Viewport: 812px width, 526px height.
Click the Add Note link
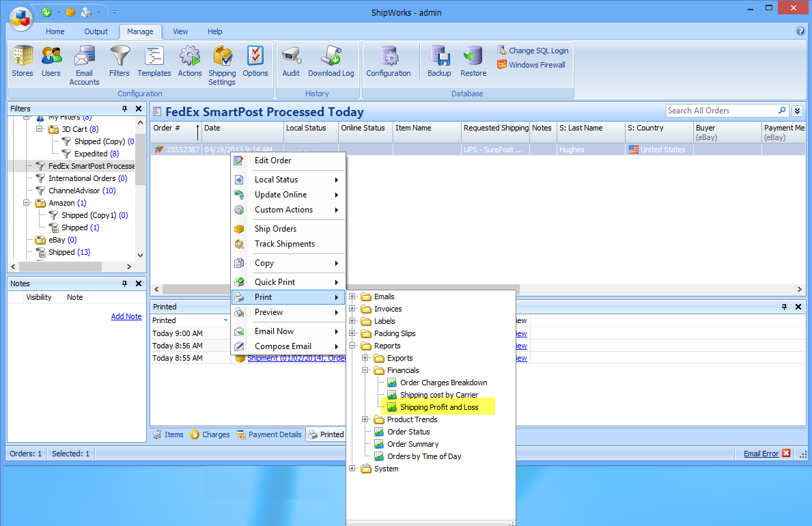point(126,316)
